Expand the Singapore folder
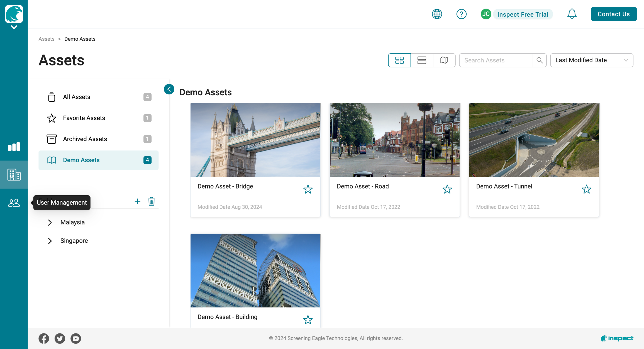This screenshot has height=349, width=644. click(x=50, y=241)
